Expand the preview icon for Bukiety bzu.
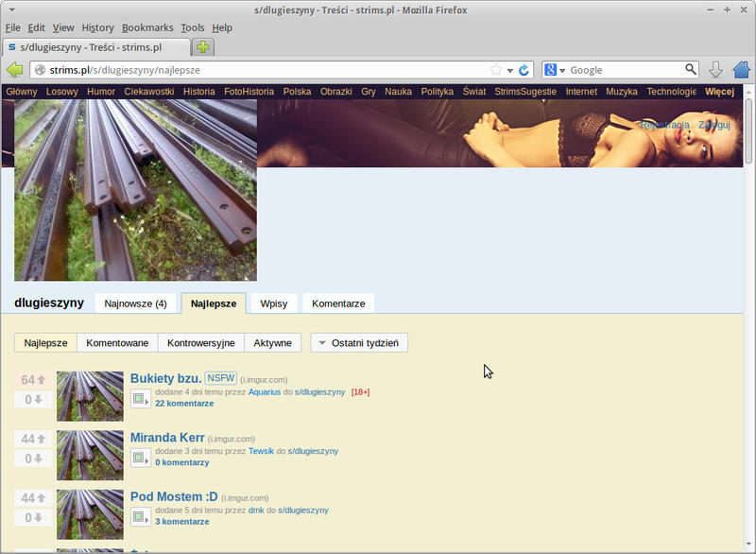This screenshot has height=554, width=756. pos(140,399)
